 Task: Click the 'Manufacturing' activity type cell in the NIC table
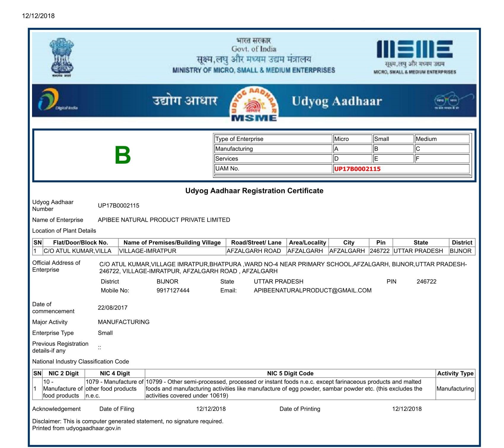[455, 389]
